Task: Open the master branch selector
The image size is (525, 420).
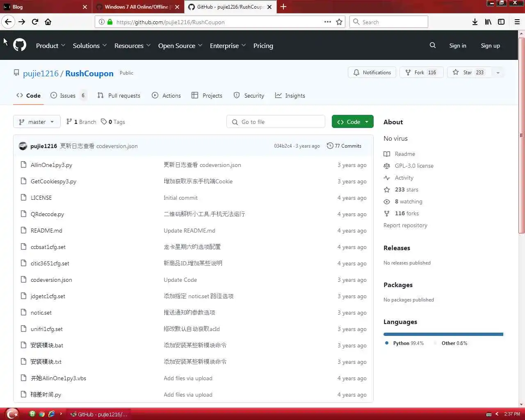Action: (x=37, y=122)
